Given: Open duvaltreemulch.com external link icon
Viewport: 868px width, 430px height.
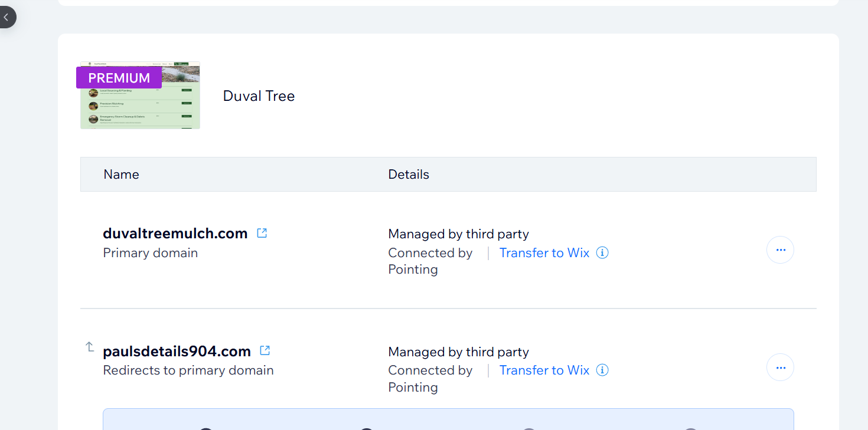Looking at the screenshot, I should tap(262, 233).
